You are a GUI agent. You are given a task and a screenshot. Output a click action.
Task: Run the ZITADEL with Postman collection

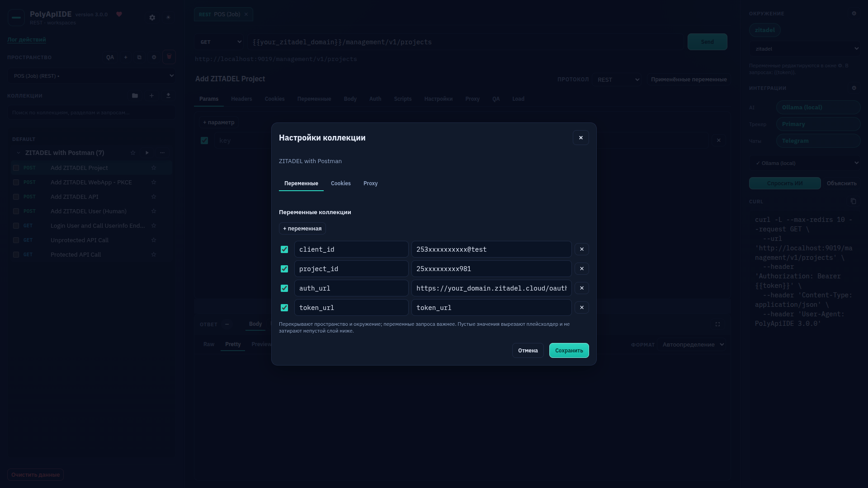147,153
